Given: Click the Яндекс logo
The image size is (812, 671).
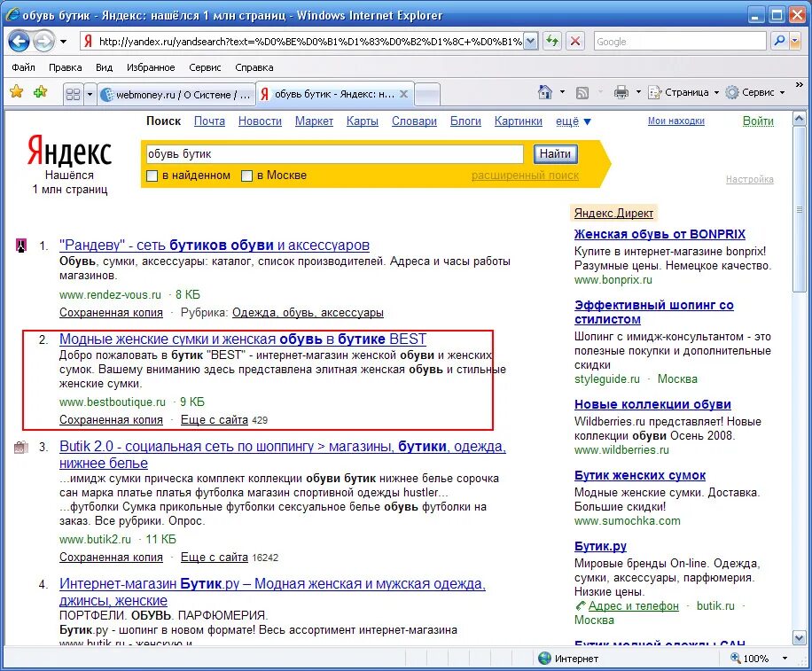Looking at the screenshot, I should coord(69,151).
